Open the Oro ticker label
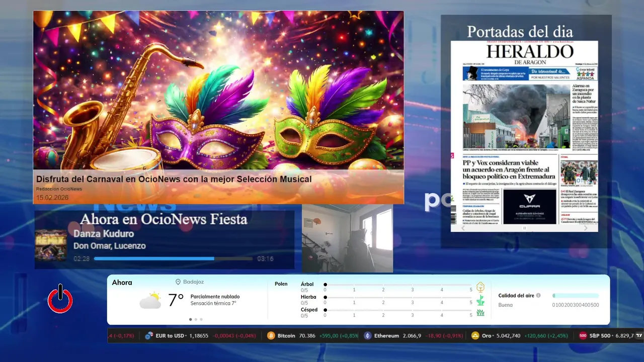This screenshot has width=644, height=362. pos(487,335)
